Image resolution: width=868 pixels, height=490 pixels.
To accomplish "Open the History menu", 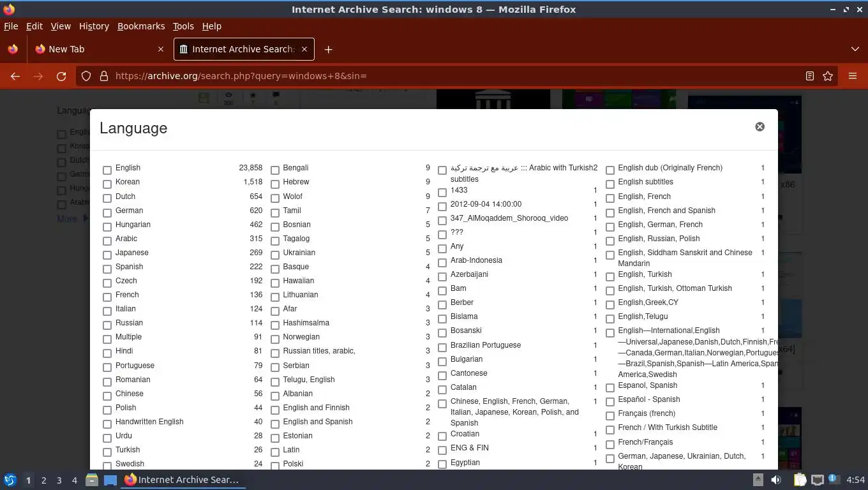I will coord(94,26).
